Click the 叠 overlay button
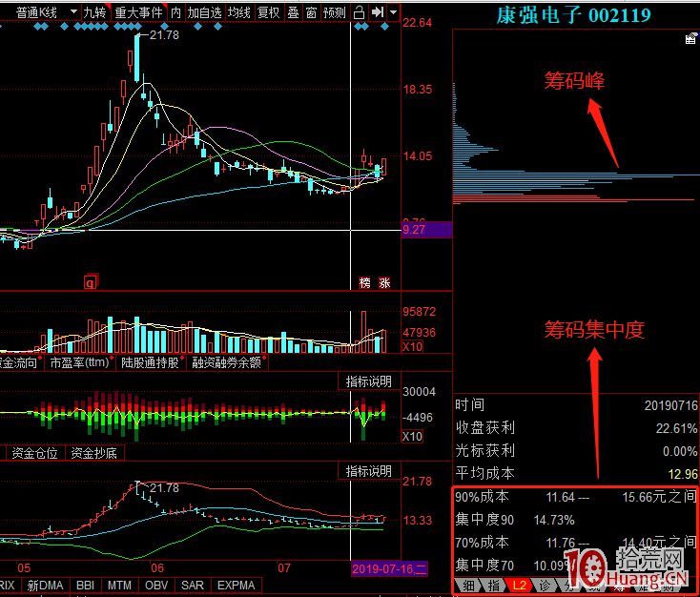Screen dimensions: 700x597 pyautogui.click(x=293, y=12)
